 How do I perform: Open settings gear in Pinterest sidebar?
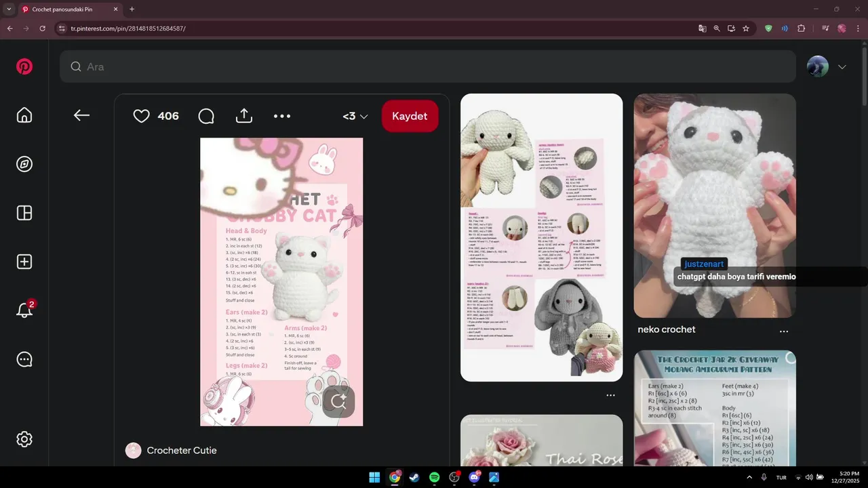(x=24, y=439)
